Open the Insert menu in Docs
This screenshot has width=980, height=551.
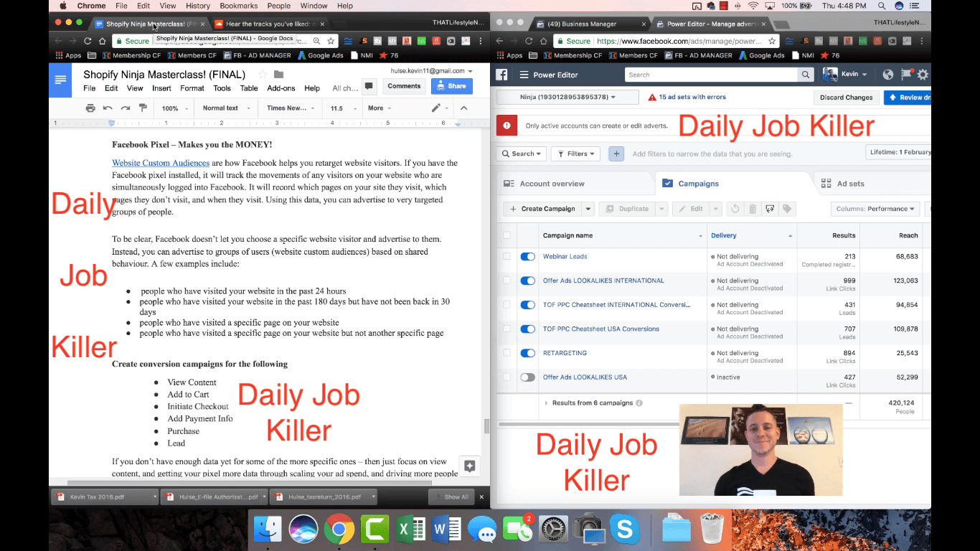pyautogui.click(x=161, y=88)
